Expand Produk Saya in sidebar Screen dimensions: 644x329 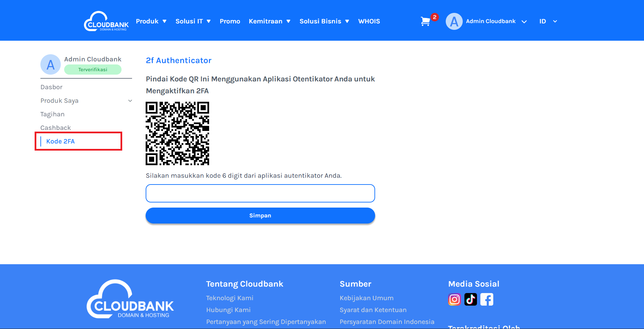(86, 101)
